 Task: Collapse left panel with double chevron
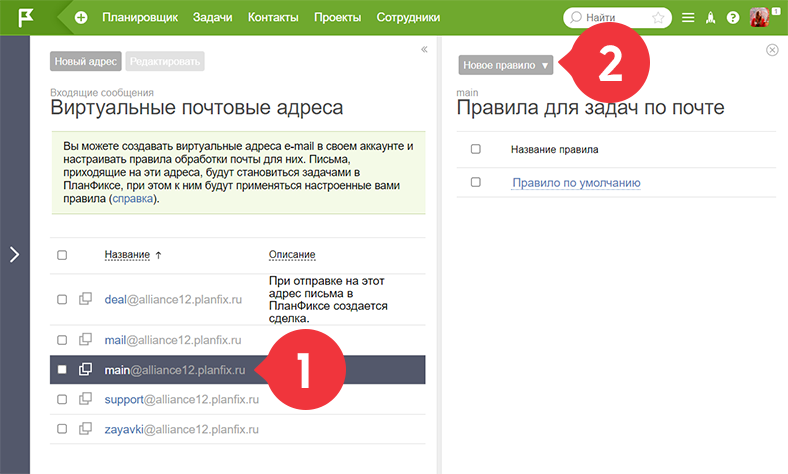[x=424, y=49]
